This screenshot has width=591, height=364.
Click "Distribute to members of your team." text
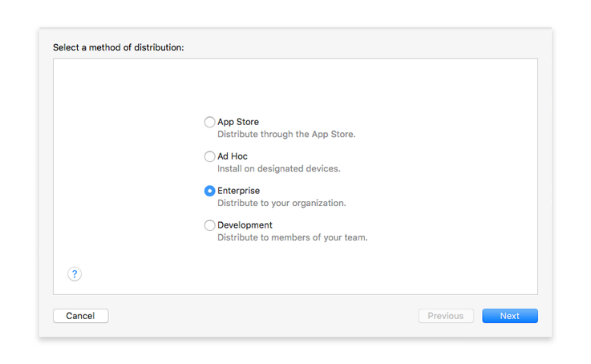(293, 237)
